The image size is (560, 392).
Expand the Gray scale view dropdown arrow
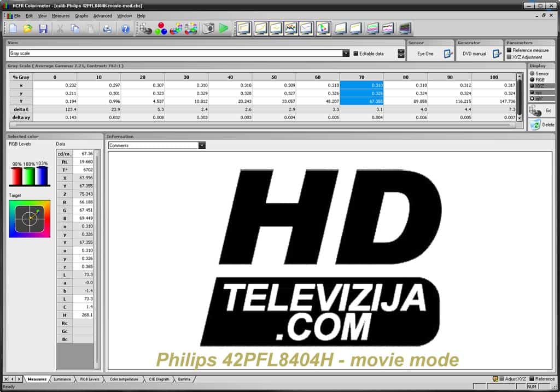coord(346,54)
